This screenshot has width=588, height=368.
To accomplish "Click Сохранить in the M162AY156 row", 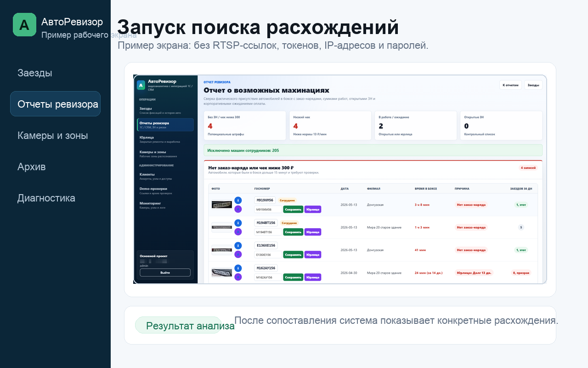I will coord(293,277).
